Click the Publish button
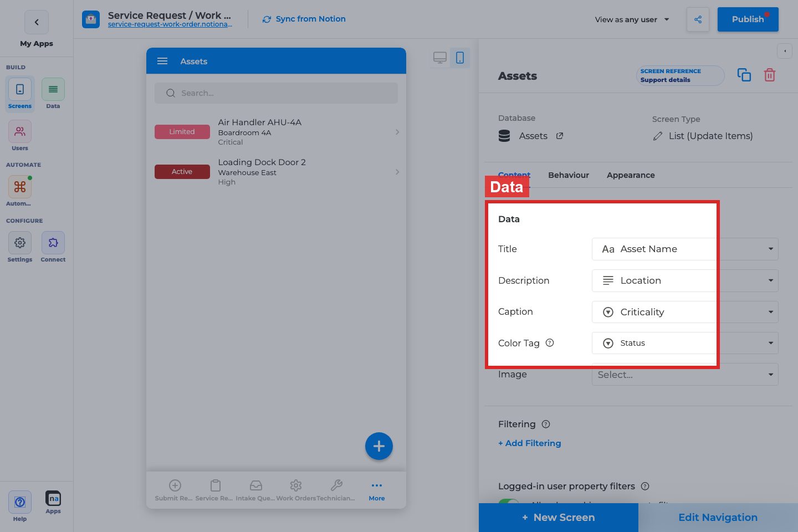This screenshot has width=798, height=532. pos(748,19)
